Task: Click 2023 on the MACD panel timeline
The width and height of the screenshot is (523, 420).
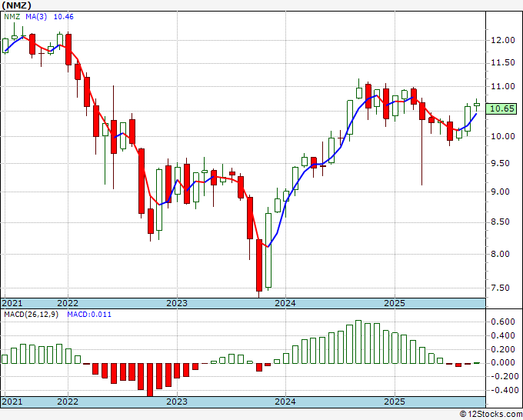Action: pyautogui.click(x=177, y=402)
